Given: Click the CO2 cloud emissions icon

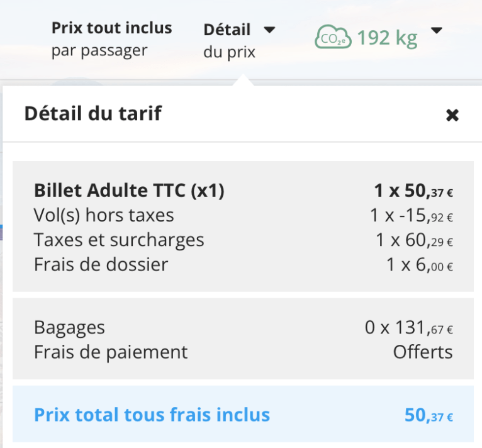Looking at the screenshot, I should point(333,38).
